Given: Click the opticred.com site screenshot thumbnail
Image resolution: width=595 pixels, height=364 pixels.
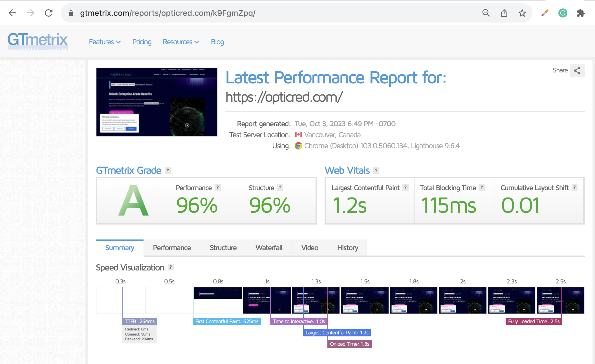Looking at the screenshot, I should (x=157, y=102).
